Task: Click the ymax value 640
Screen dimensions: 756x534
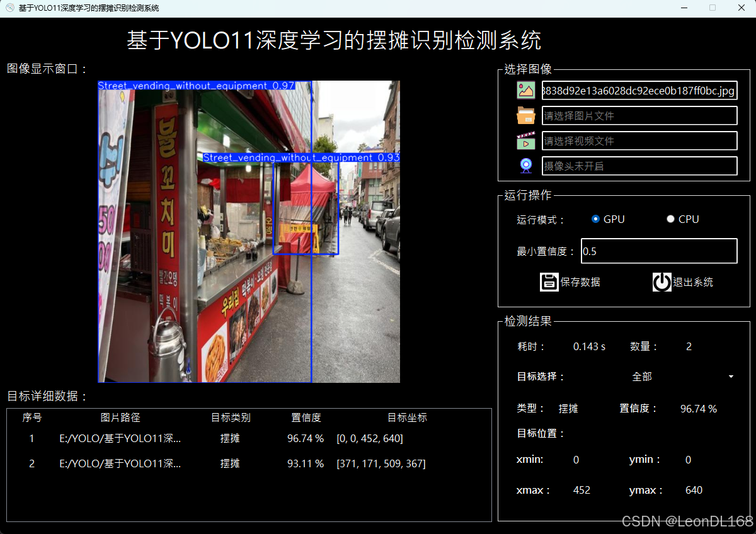Action: click(694, 490)
